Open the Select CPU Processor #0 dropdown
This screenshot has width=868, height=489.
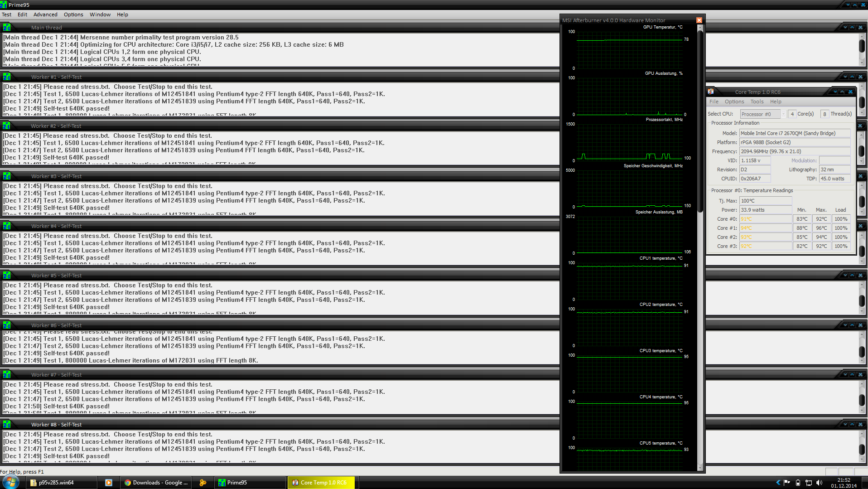tap(763, 114)
